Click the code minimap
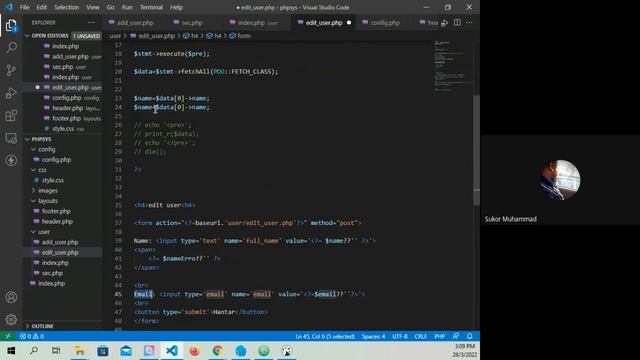 point(452,65)
